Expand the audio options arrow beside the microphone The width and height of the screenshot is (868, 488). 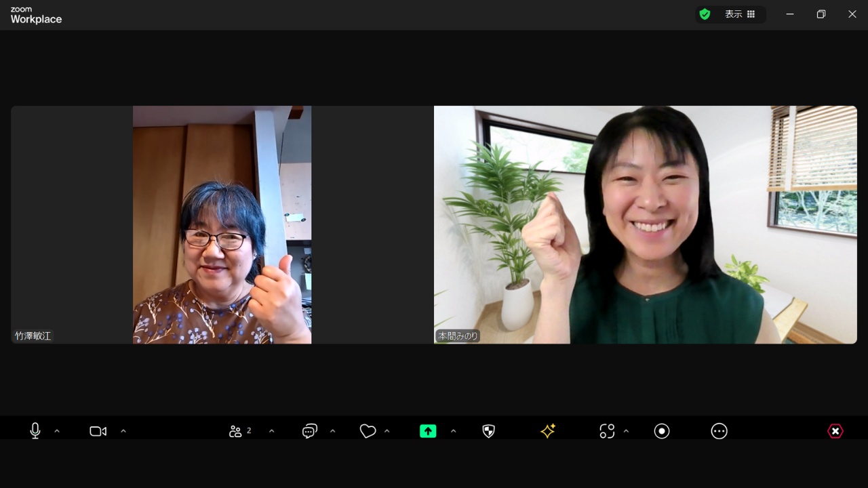coord(57,431)
